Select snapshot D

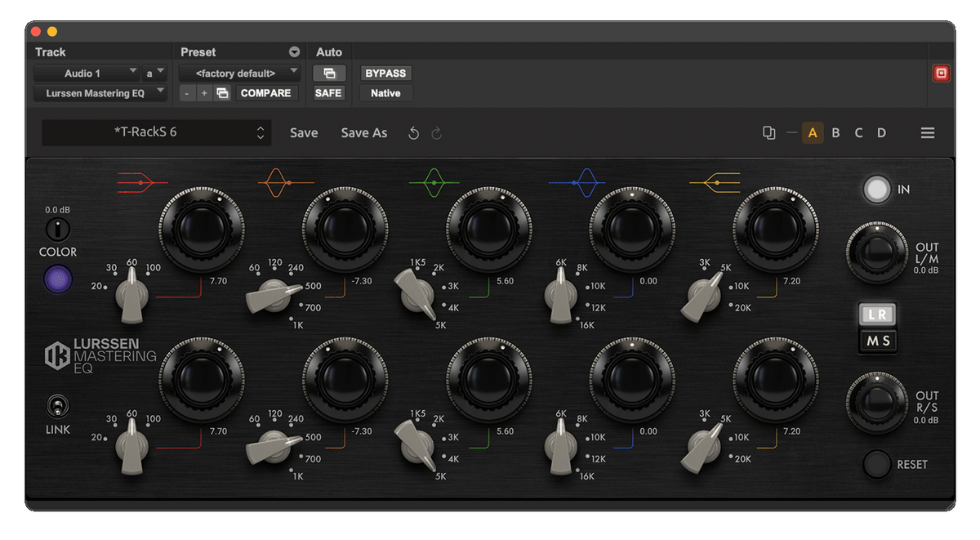coord(881,133)
